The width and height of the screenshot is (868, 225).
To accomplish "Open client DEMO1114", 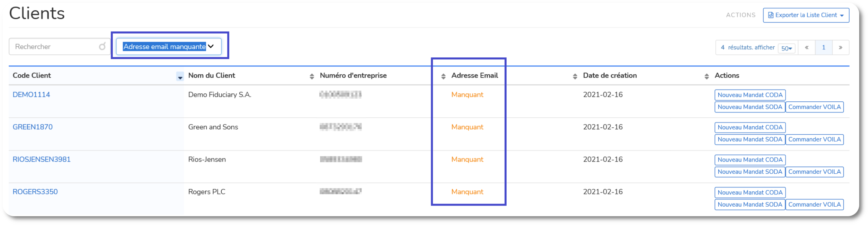I will pos(31,95).
